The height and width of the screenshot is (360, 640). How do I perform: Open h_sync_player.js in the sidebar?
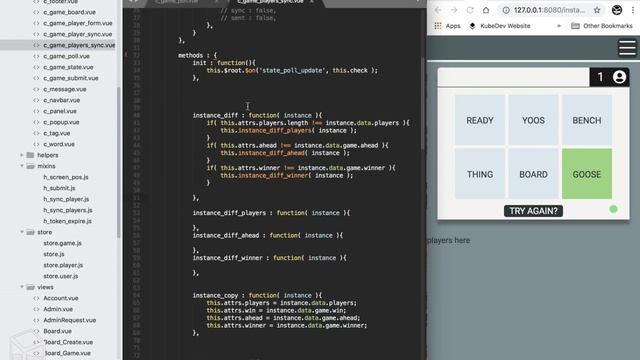[x=66, y=199]
